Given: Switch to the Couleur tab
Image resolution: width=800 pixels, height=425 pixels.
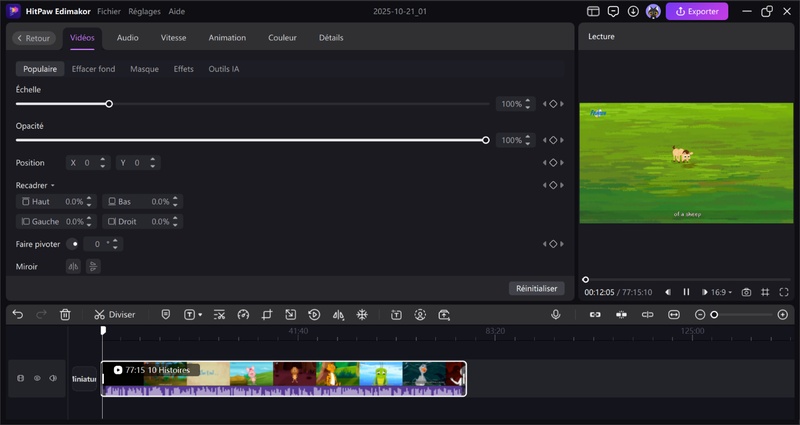Looking at the screenshot, I should click(x=282, y=38).
